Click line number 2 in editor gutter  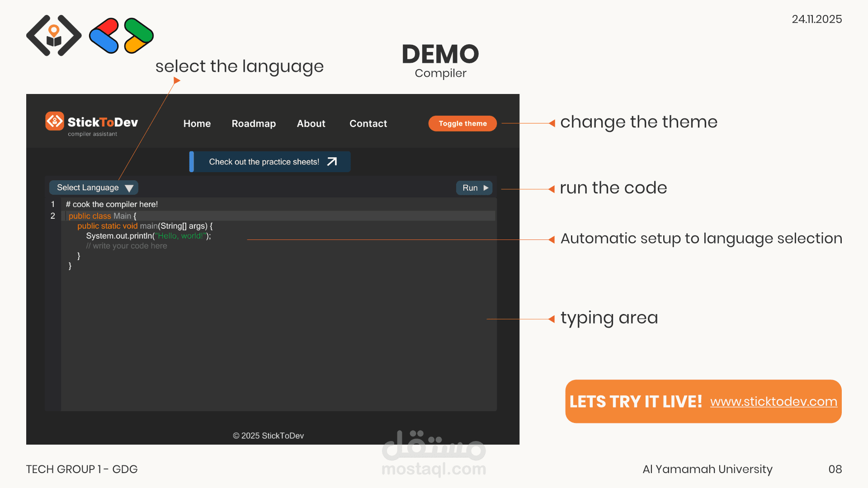pos(53,216)
